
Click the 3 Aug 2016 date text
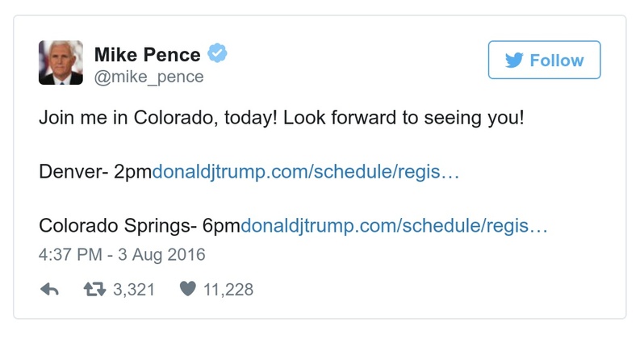pyautogui.click(x=161, y=254)
